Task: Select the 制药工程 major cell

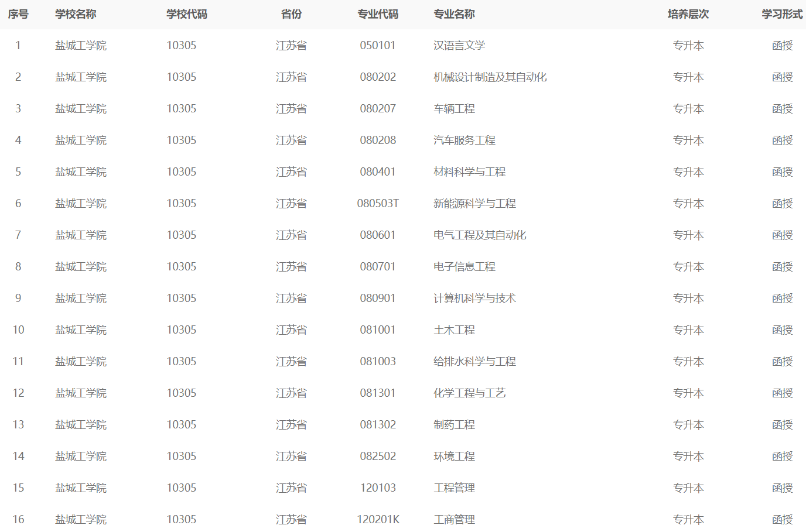Action: pos(454,425)
